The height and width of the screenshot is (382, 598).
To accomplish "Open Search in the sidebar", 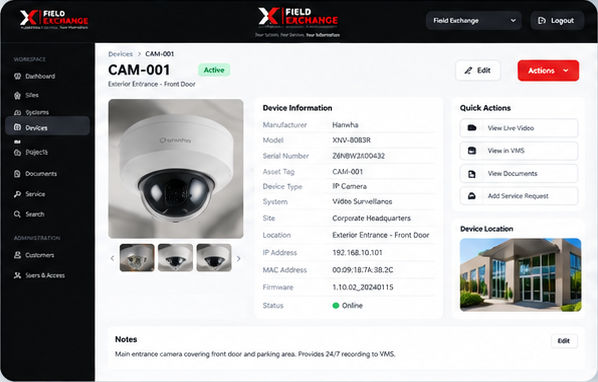I will 48,214.
